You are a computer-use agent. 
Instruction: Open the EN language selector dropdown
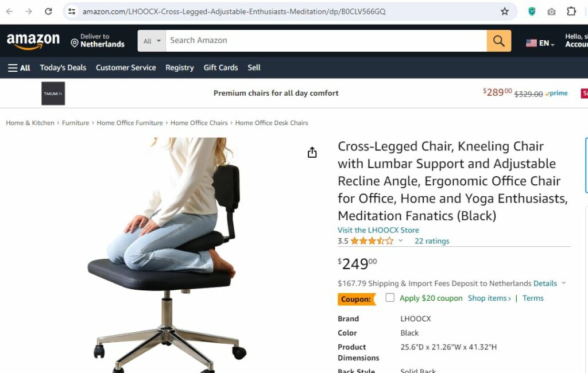[x=540, y=43]
